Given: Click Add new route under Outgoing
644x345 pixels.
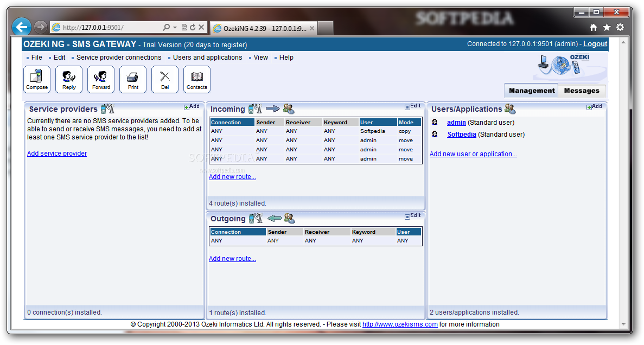Looking at the screenshot, I should click(x=232, y=259).
